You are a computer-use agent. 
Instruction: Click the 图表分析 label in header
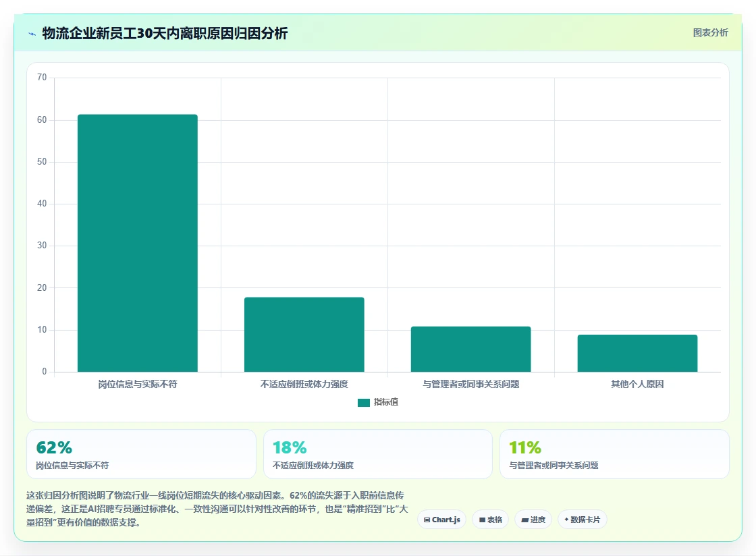tap(710, 33)
